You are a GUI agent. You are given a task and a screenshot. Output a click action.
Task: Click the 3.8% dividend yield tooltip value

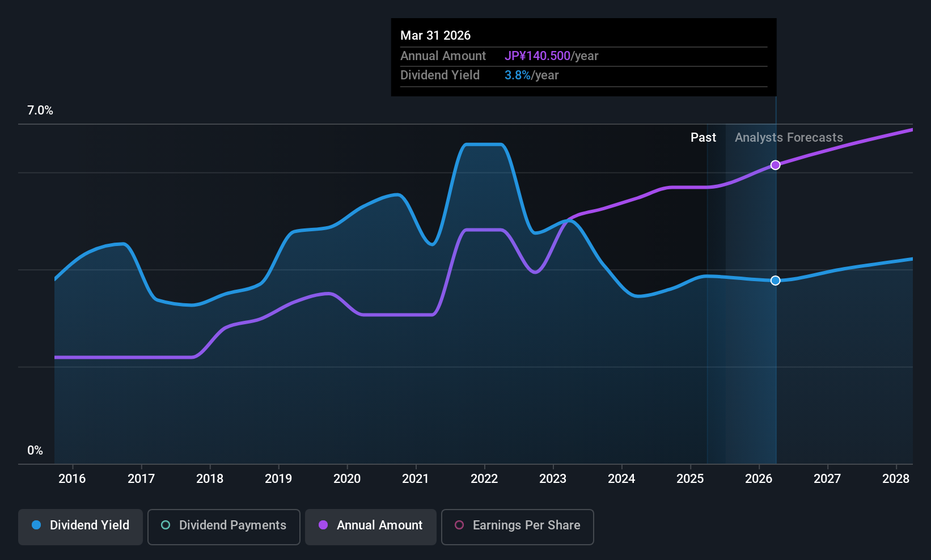point(518,75)
